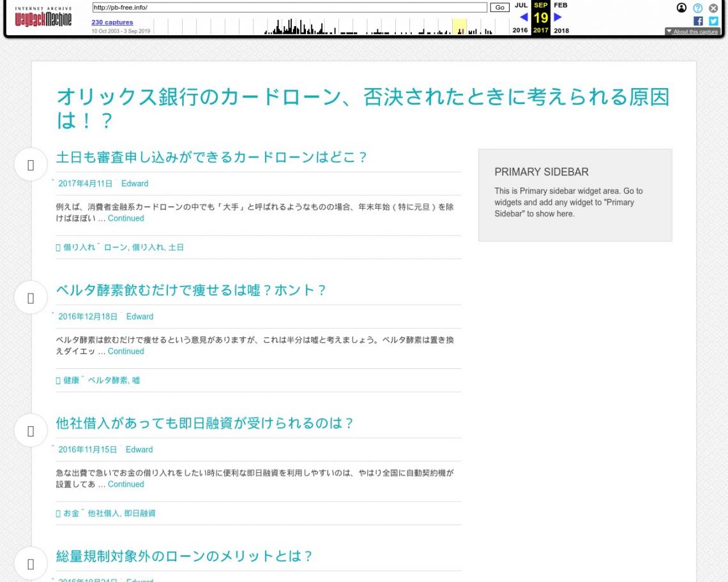The width and height of the screenshot is (728, 582).
Task: Open article ベルタ酵素飲むだけで痩せるは嘘？ホント？
Action: click(x=191, y=290)
